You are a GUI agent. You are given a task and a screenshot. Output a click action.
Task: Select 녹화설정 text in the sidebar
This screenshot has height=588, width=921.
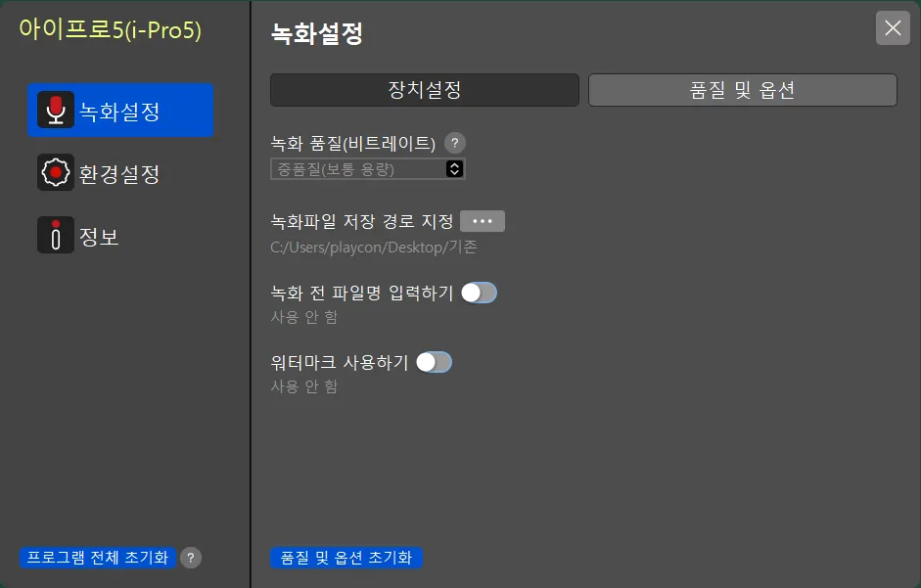coord(119,112)
